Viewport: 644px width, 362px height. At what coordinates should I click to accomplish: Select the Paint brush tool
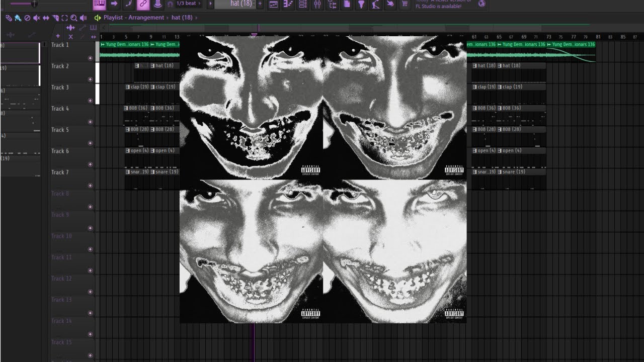coord(18,18)
